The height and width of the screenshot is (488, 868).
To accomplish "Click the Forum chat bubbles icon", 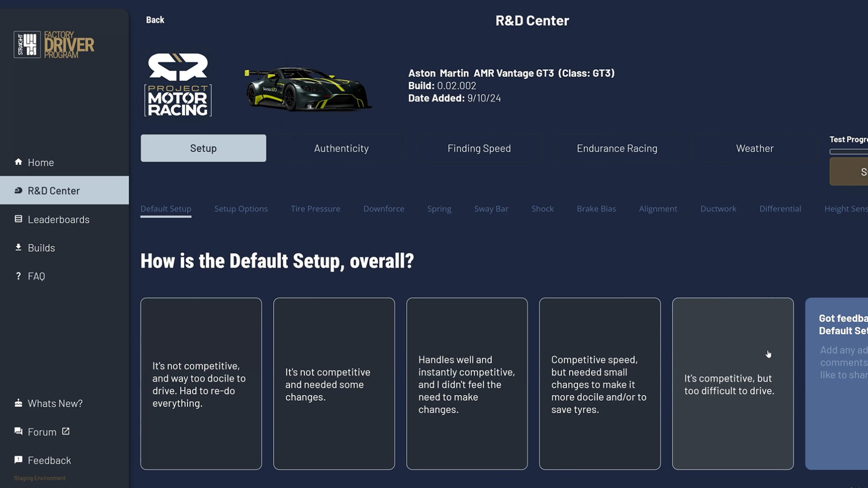I will pyautogui.click(x=19, y=431).
